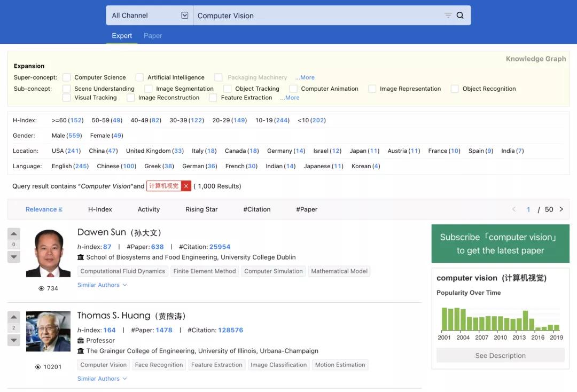Upvote Dawen Sun with the up arrow
The height and width of the screenshot is (392, 577).
[14, 233]
